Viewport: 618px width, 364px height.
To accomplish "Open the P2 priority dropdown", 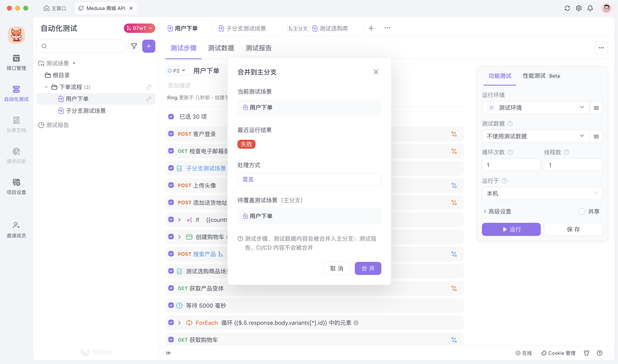I will coord(177,71).
